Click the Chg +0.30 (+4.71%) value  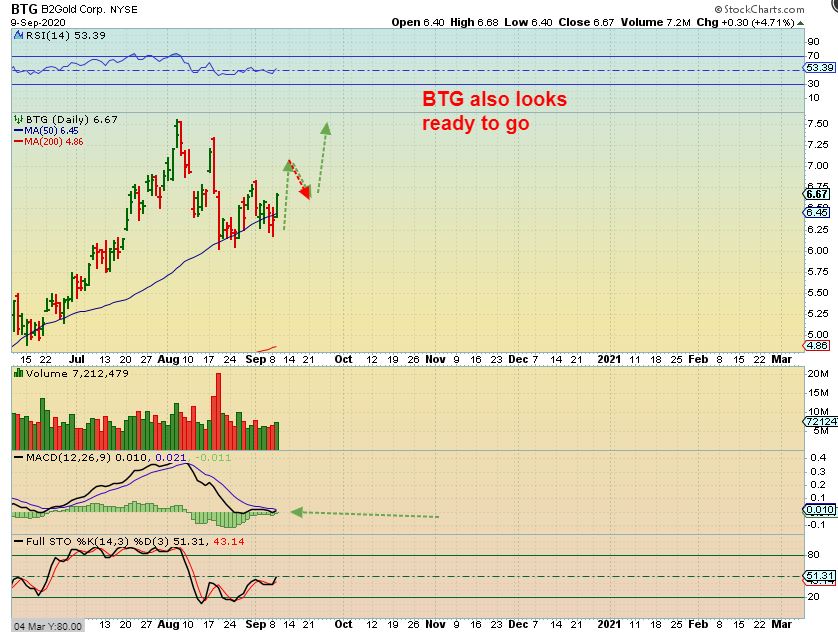pos(745,22)
